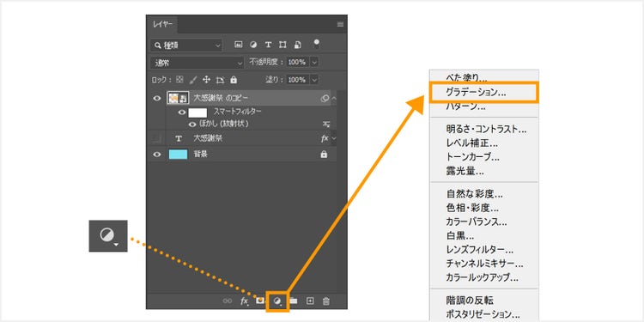
Task: Click the link layers icon
Action: pyautogui.click(x=228, y=301)
